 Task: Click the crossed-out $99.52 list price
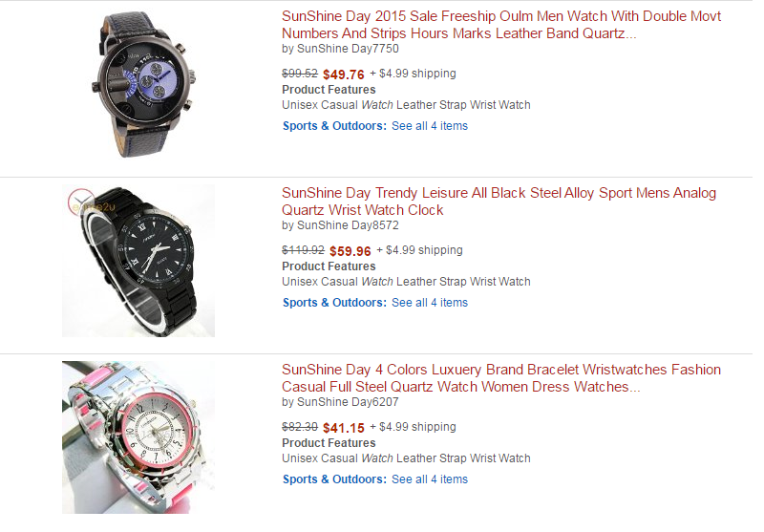300,74
